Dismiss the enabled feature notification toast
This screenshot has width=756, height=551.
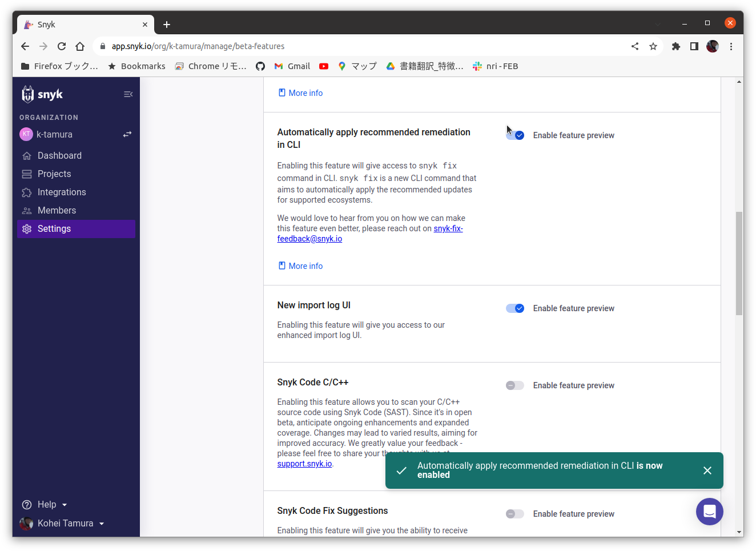[x=707, y=470]
